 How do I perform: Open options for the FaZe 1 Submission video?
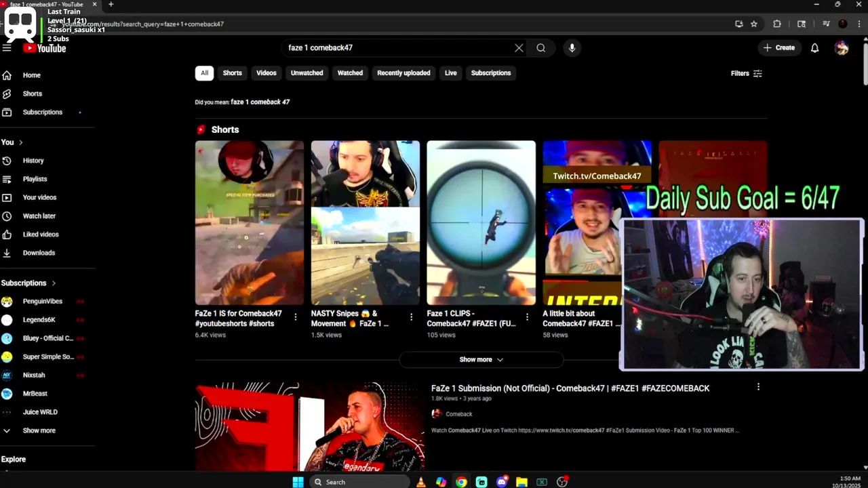tap(758, 387)
